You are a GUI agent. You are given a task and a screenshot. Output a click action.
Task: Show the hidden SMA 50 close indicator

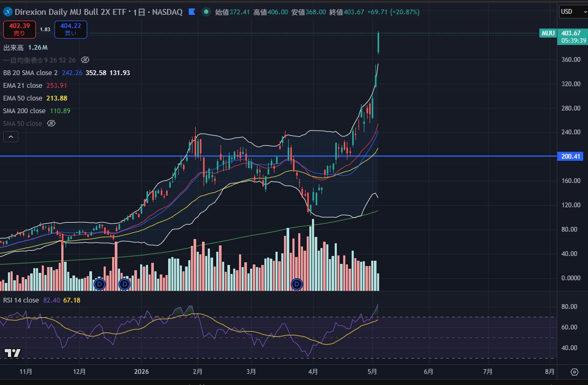(x=51, y=123)
